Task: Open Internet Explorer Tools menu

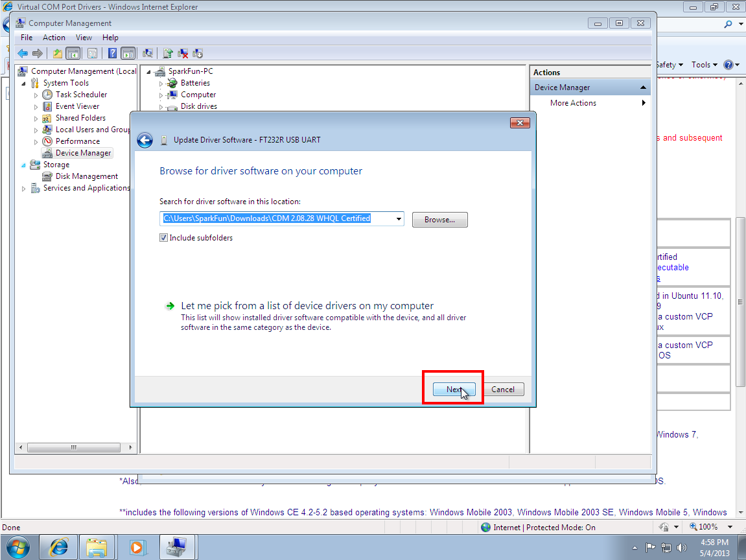Action: point(704,65)
